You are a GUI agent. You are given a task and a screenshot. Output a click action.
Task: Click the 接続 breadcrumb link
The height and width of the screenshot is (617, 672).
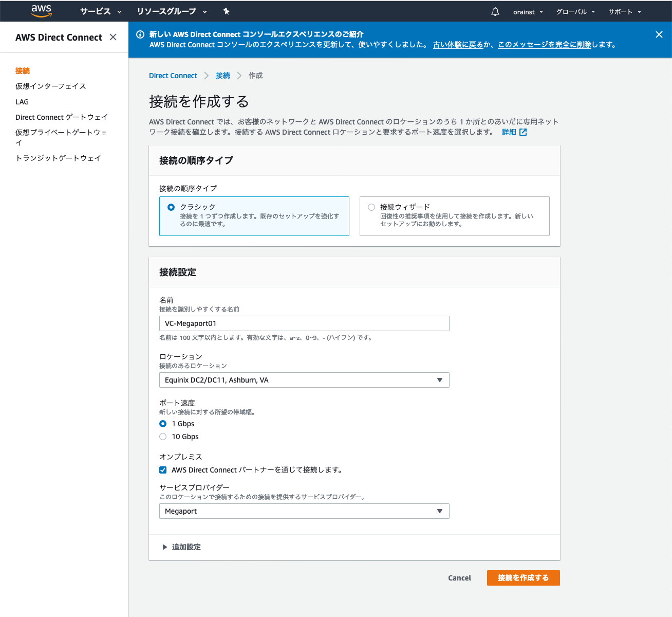(222, 76)
